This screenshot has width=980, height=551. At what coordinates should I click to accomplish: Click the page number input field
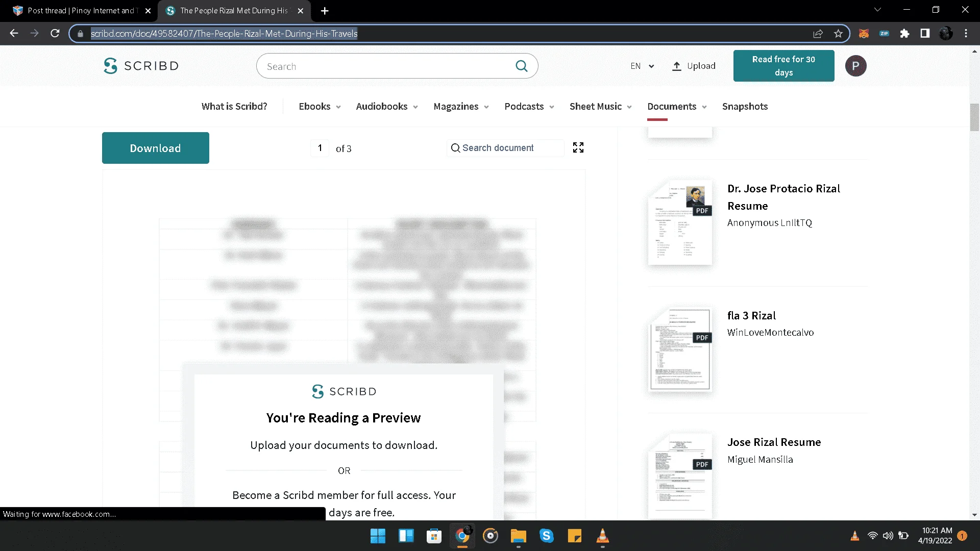(x=320, y=148)
